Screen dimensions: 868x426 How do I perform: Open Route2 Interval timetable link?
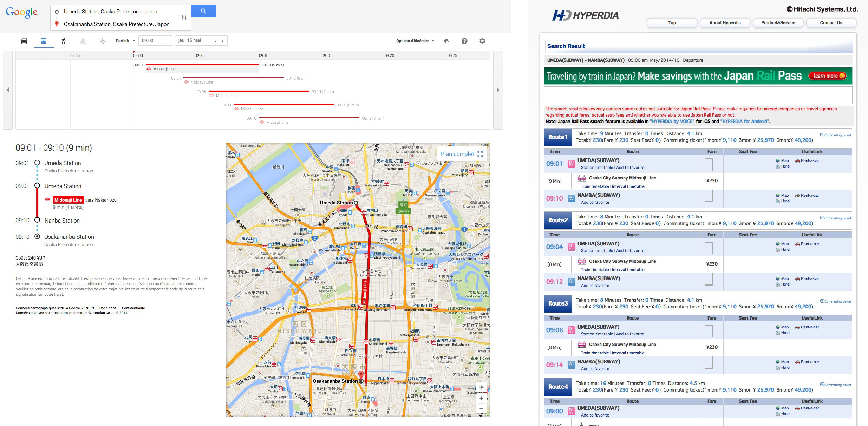click(628, 270)
